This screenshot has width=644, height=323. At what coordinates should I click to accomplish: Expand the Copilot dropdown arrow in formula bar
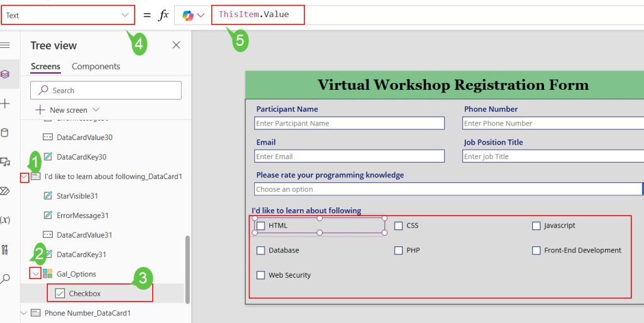tap(201, 16)
